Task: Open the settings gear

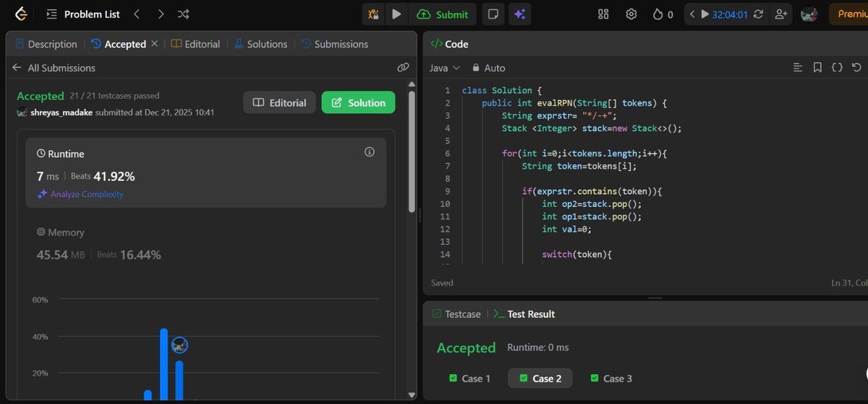Action: click(x=631, y=14)
